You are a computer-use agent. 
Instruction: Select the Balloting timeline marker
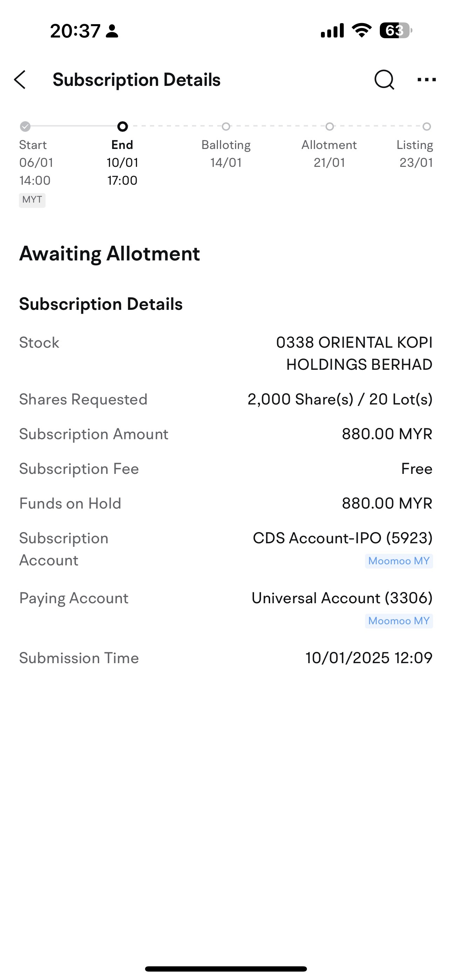tap(226, 126)
